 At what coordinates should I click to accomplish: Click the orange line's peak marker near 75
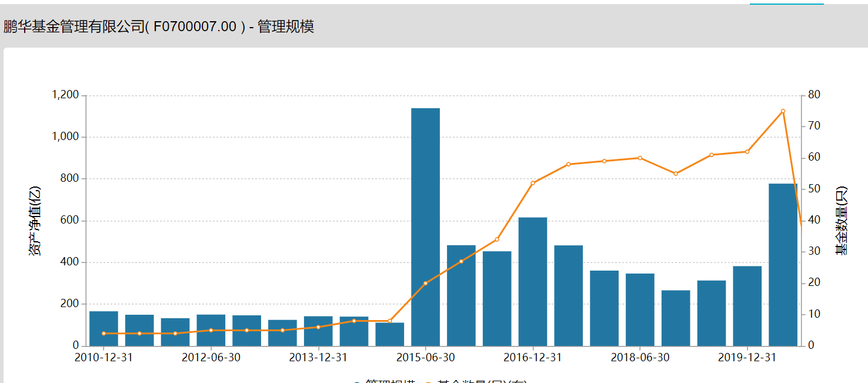[783, 111]
